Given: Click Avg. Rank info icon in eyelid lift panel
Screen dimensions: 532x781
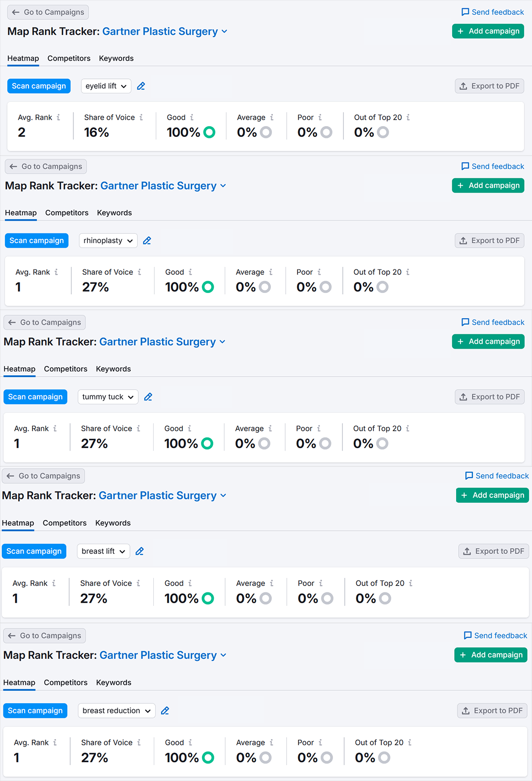Looking at the screenshot, I should pos(59,118).
